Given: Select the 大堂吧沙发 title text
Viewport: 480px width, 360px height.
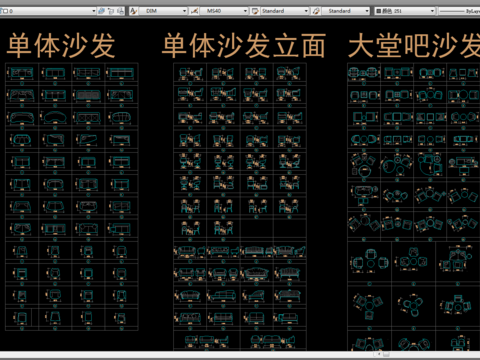Looking at the screenshot, I should click(x=414, y=45).
